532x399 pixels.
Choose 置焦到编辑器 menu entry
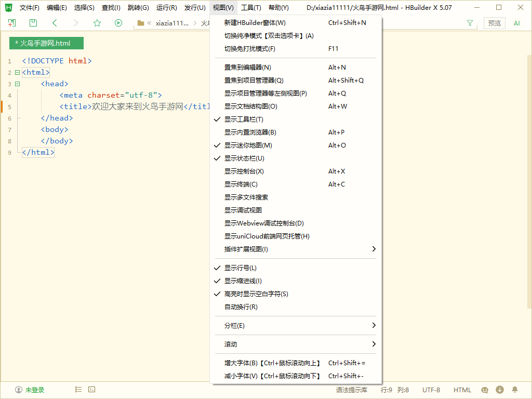tap(295, 67)
